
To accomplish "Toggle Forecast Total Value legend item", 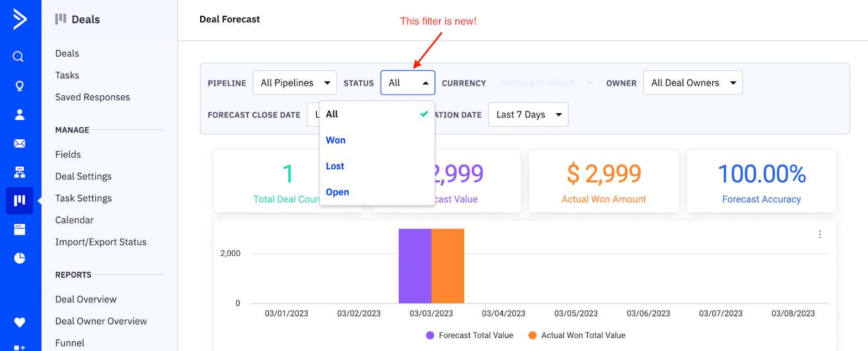I will [x=470, y=335].
